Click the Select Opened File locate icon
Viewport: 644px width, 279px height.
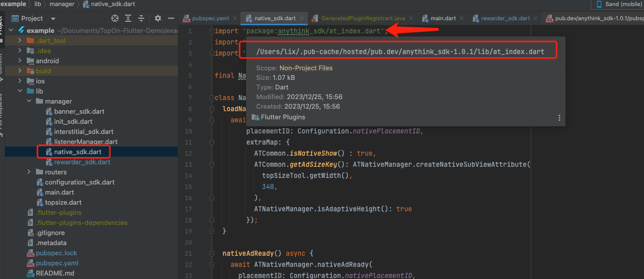(x=115, y=18)
